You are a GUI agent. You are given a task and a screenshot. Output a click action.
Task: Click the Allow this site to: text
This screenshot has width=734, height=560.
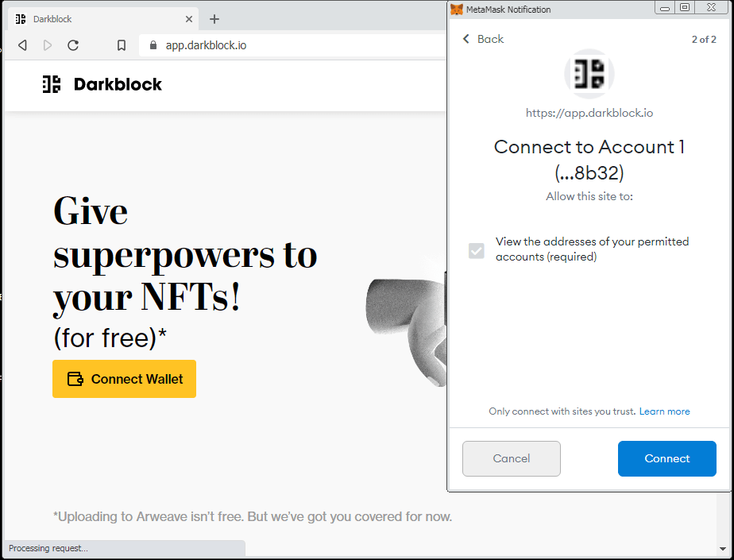589,196
